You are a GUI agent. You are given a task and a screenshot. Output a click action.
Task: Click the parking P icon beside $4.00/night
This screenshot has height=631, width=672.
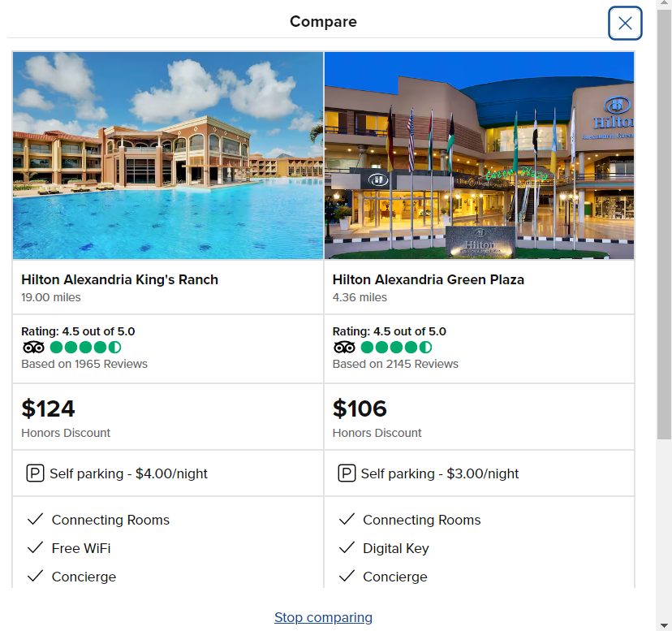coord(35,473)
